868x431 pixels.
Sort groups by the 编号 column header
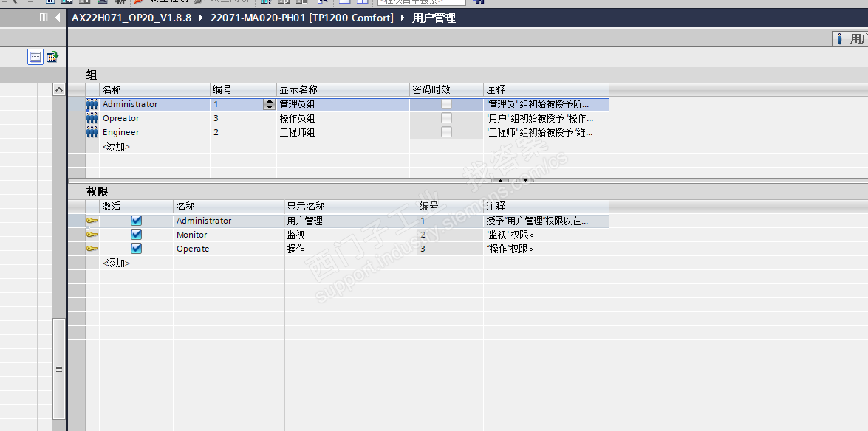(x=244, y=89)
